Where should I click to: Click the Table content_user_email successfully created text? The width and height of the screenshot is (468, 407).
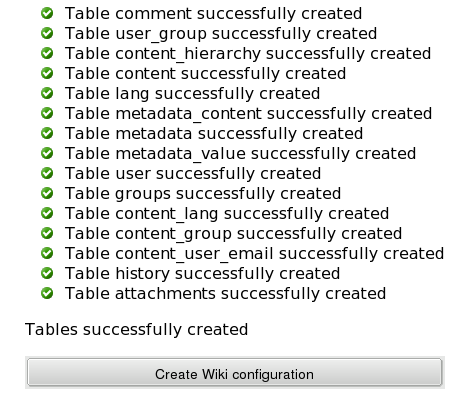254,254
